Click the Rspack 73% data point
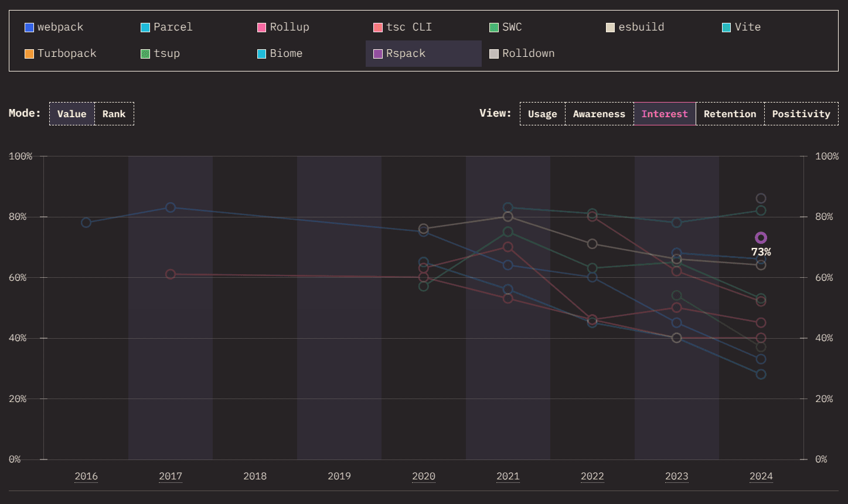848x504 pixels. [761, 237]
